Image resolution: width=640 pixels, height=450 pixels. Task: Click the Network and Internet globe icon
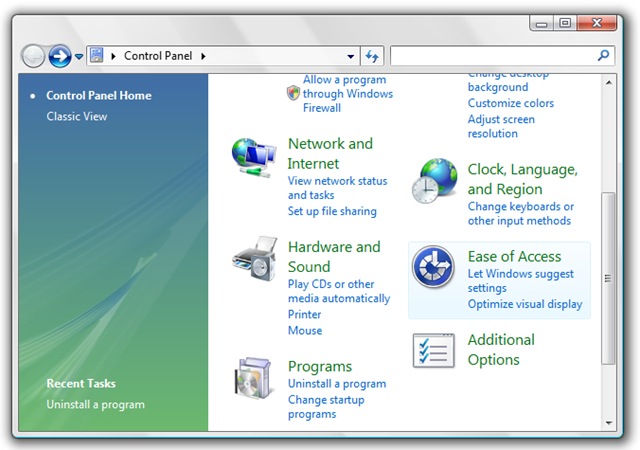pyautogui.click(x=254, y=158)
